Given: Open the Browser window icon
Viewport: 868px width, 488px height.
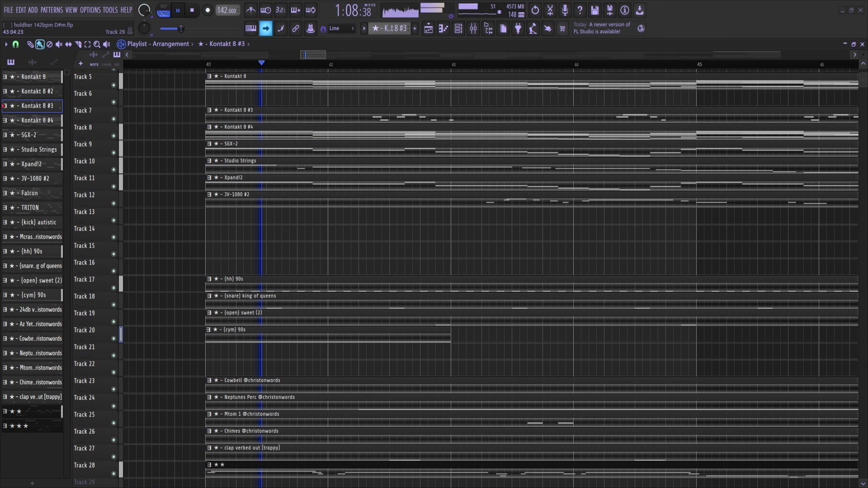Looking at the screenshot, I should pos(488,28).
